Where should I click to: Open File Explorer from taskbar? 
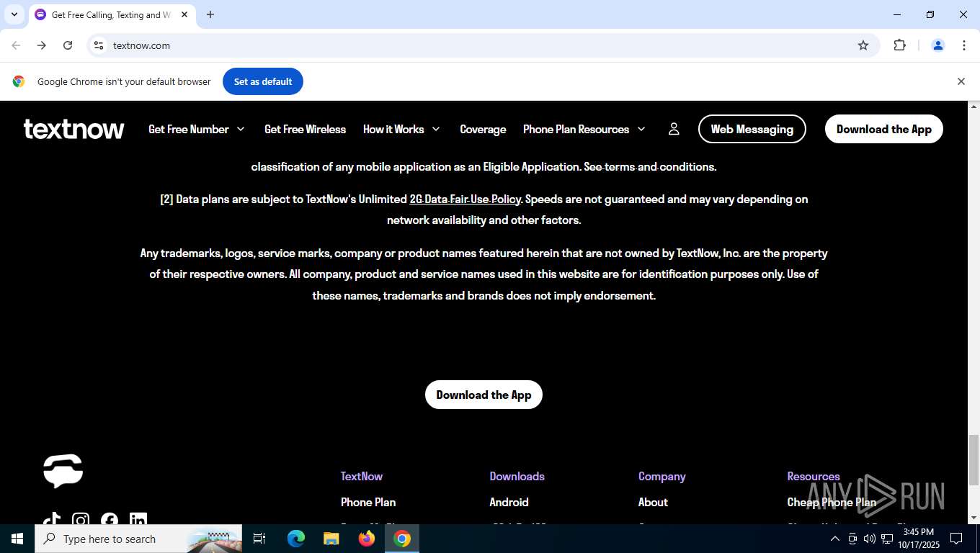pos(331,539)
